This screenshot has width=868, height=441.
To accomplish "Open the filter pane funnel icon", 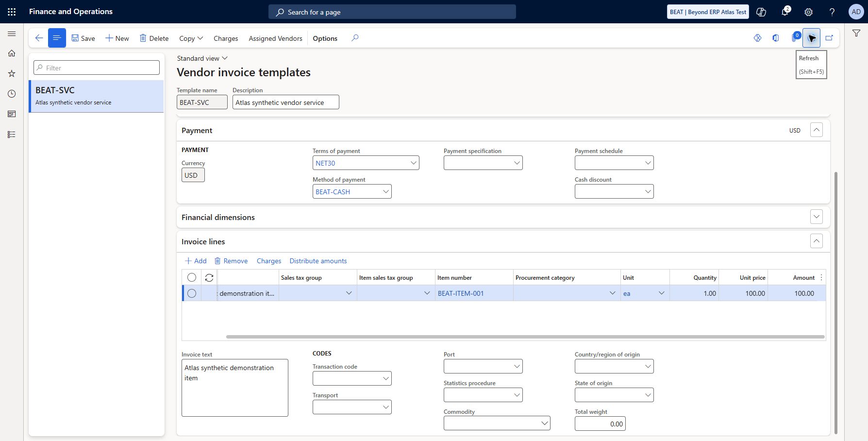I will (856, 34).
